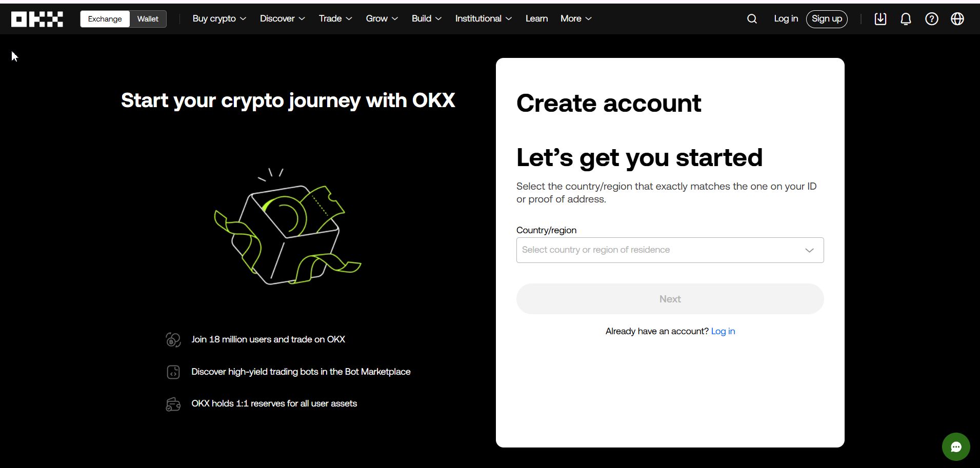This screenshot has width=980, height=468.
Task: Expand the Institutional menu
Action: (x=484, y=18)
